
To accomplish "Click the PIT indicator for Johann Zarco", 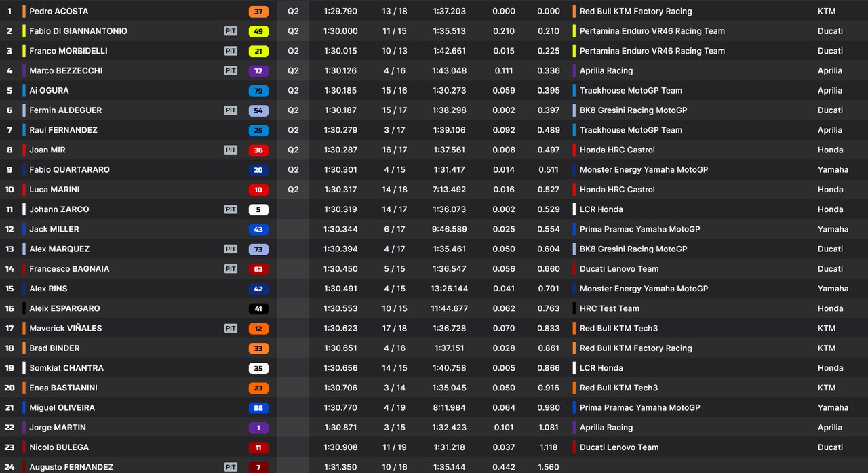I will [231, 209].
